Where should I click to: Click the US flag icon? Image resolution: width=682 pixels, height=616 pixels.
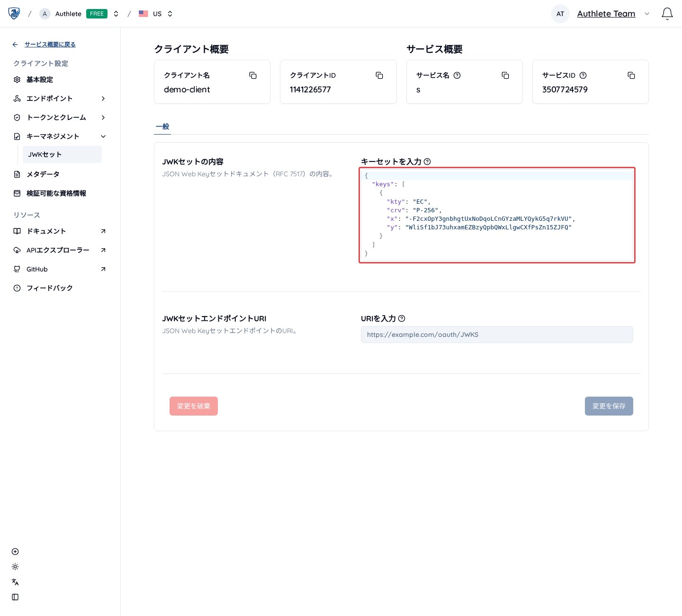(144, 14)
